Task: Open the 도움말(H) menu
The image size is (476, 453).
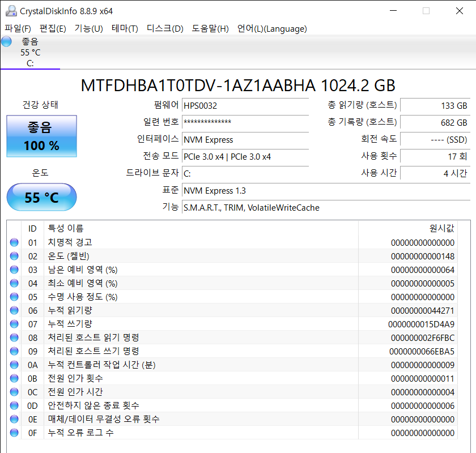Action: (x=210, y=28)
